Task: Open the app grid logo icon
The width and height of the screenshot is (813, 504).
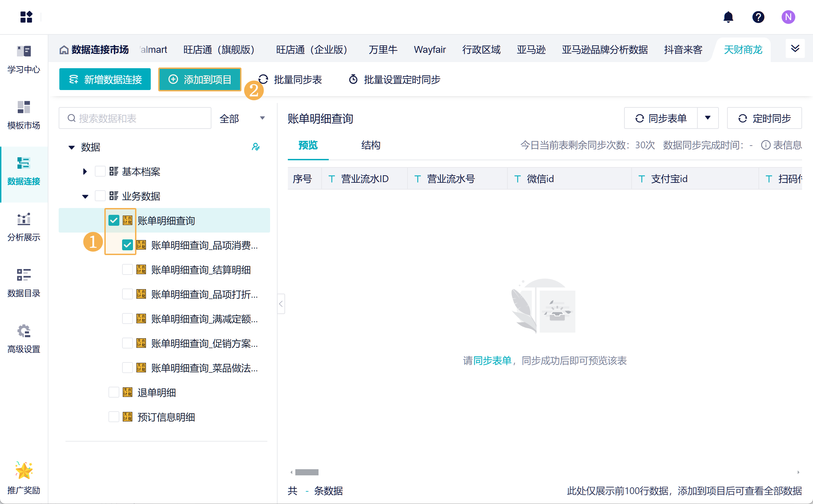Action: tap(26, 17)
